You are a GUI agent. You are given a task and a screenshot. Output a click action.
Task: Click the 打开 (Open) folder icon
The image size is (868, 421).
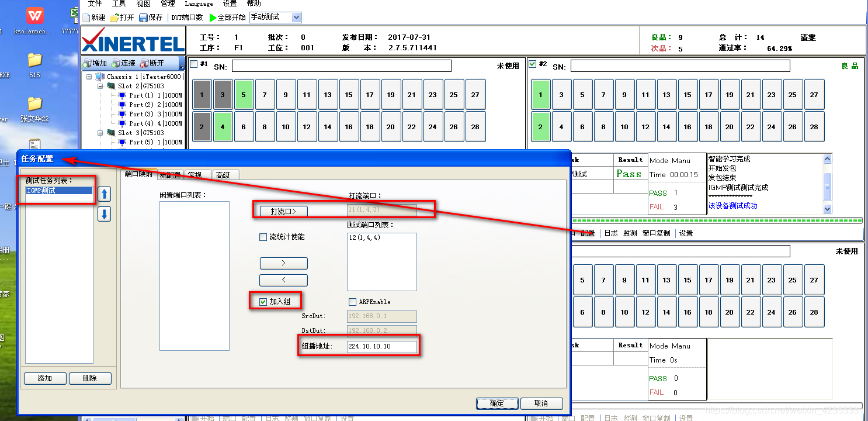click(115, 18)
